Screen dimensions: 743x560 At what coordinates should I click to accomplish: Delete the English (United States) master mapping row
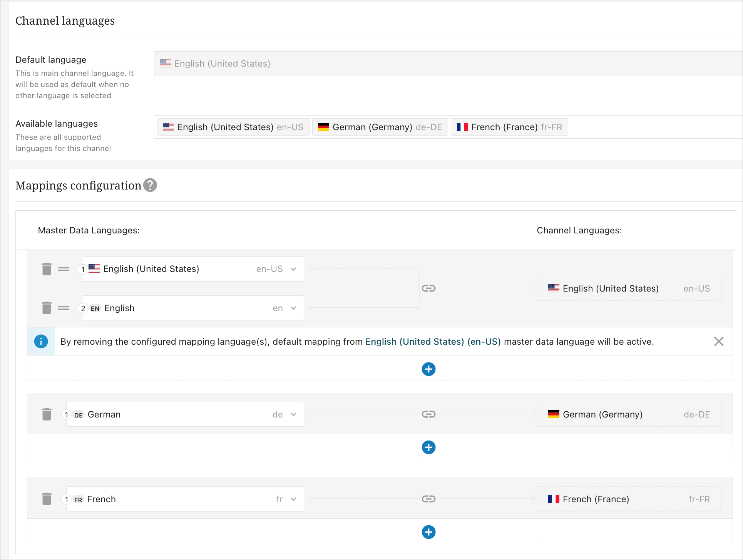(x=47, y=269)
